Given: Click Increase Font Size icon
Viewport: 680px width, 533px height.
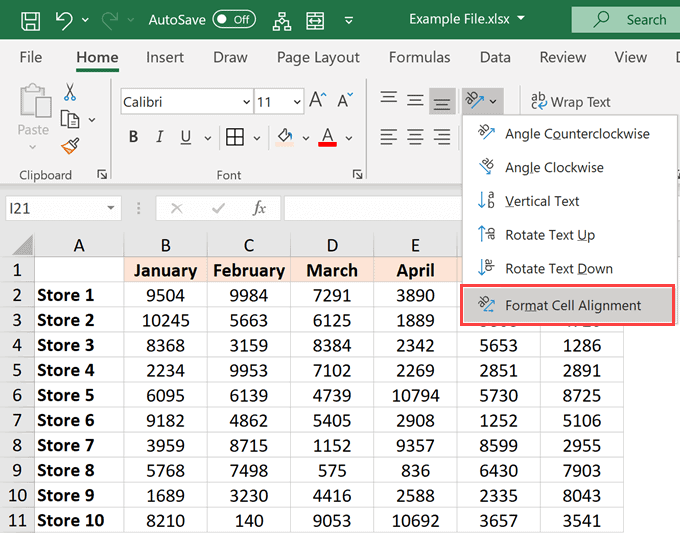Looking at the screenshot, I should click(x=318, y=100).
